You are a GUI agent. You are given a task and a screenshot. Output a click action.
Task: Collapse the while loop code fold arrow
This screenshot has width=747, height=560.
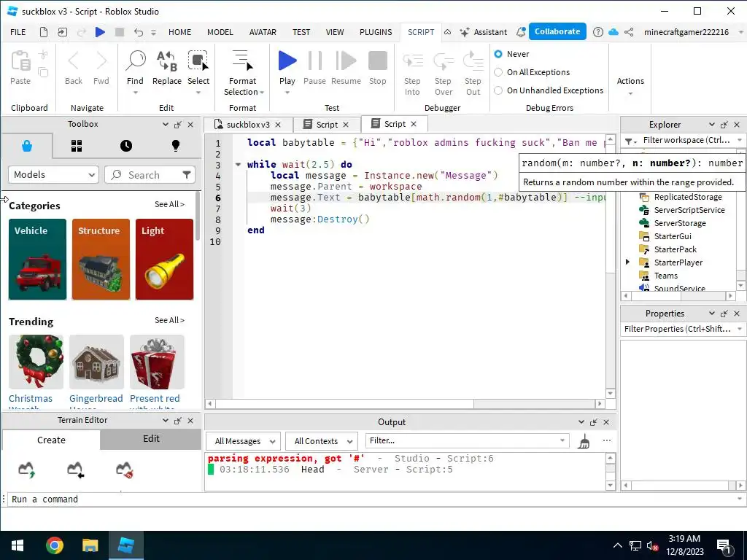click(239, 165)
